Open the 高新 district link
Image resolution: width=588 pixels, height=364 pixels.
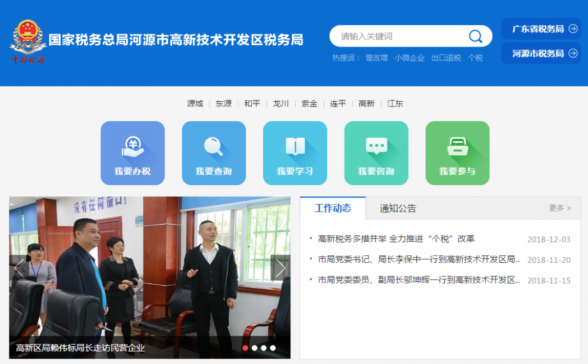point(366,103)
